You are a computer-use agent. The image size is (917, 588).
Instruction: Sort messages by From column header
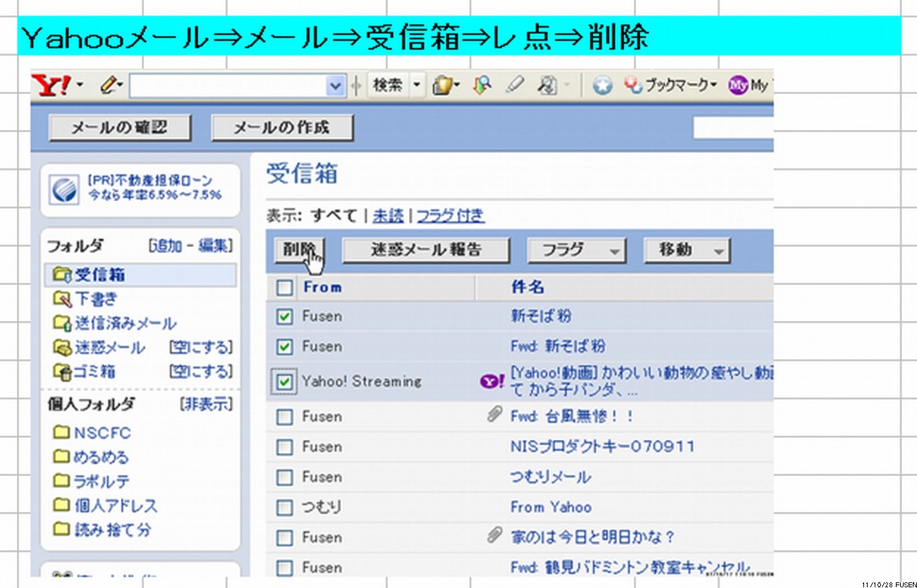point(322,287)
